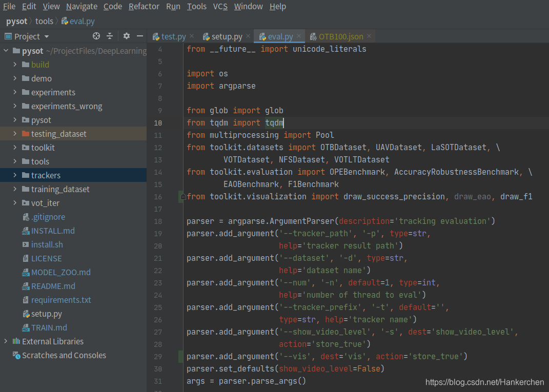
Task: Expand the toolkit folder
Action: pos(15,148)
